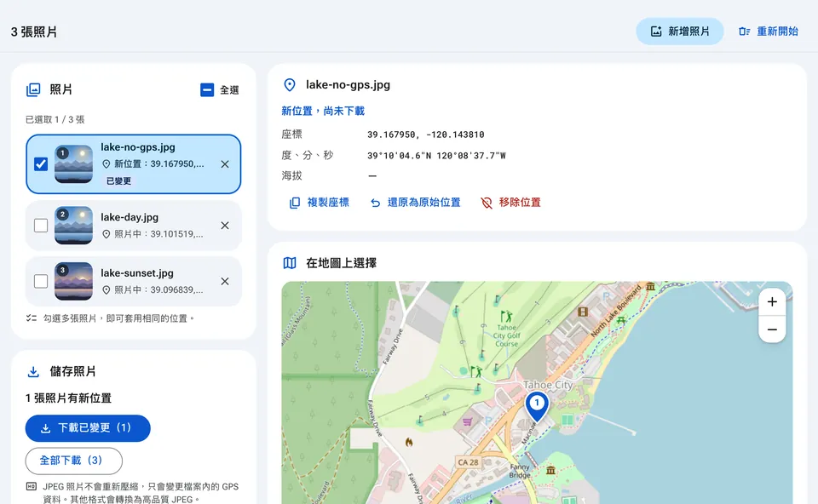Click 下載已變更 (1) download button
Image resolution: width=818 pixels, height=504 pixels.
pyautogui.click(x=88, y=428)
